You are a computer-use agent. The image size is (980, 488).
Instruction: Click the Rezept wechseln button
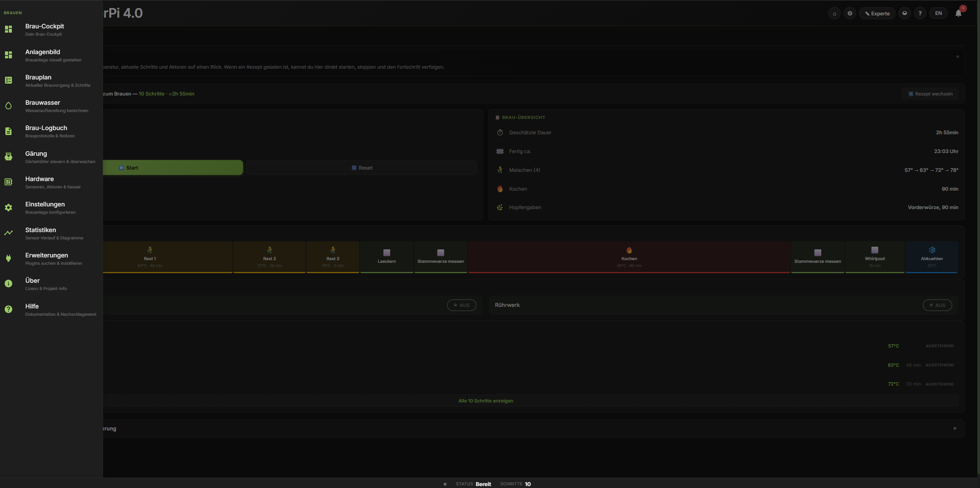pos(930,94)
